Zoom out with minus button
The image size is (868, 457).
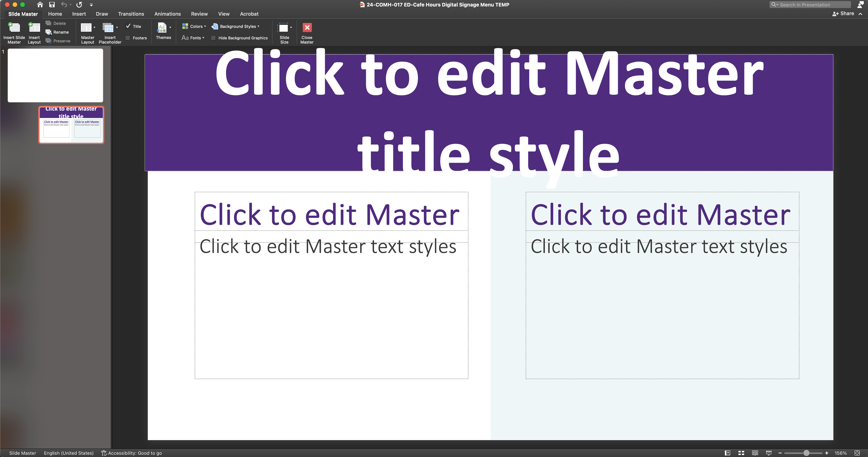pyautogui.click(x=780, y=453)
